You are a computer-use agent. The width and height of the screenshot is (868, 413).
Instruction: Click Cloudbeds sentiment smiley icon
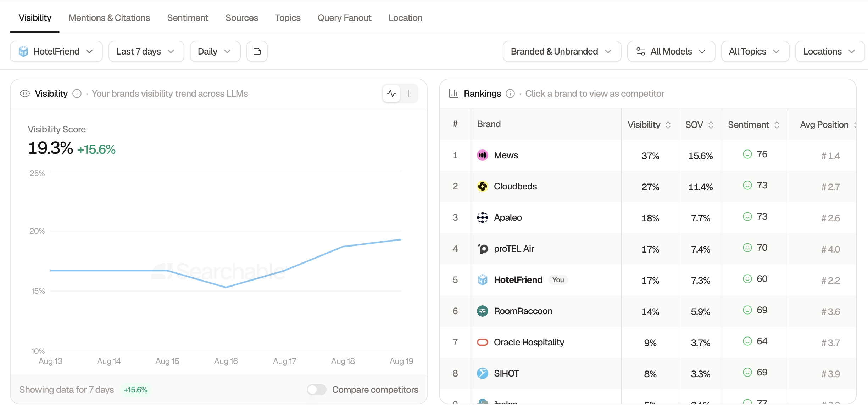point(747,185)
